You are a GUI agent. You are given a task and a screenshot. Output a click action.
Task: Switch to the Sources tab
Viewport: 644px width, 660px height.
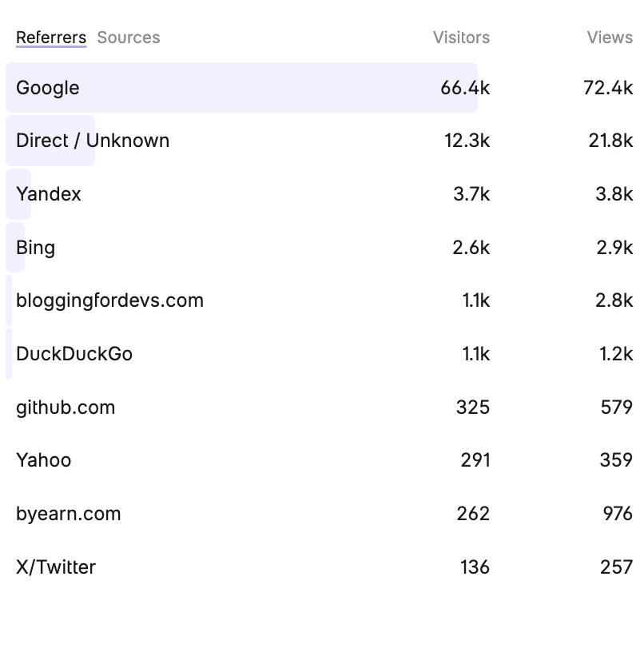tap(128, 38)
